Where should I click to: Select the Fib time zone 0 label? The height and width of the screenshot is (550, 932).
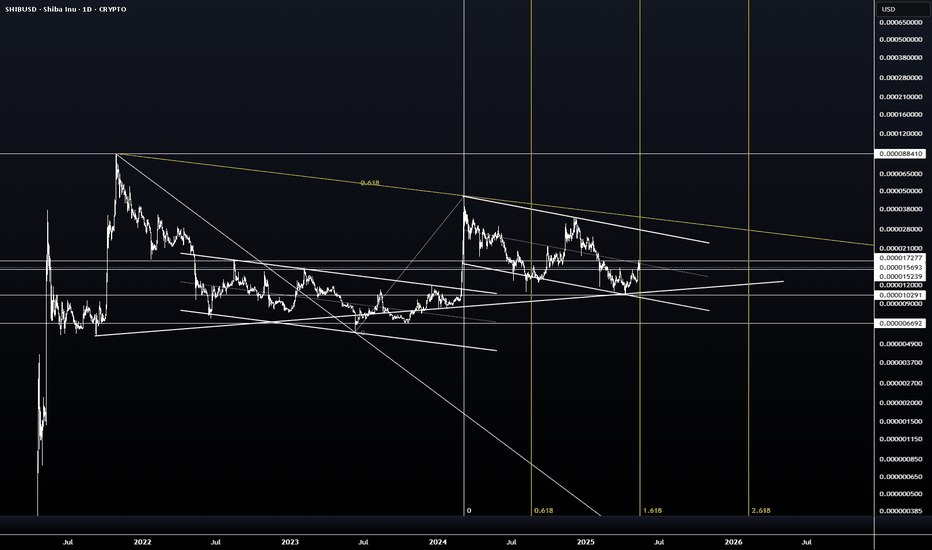pos(469,511)
